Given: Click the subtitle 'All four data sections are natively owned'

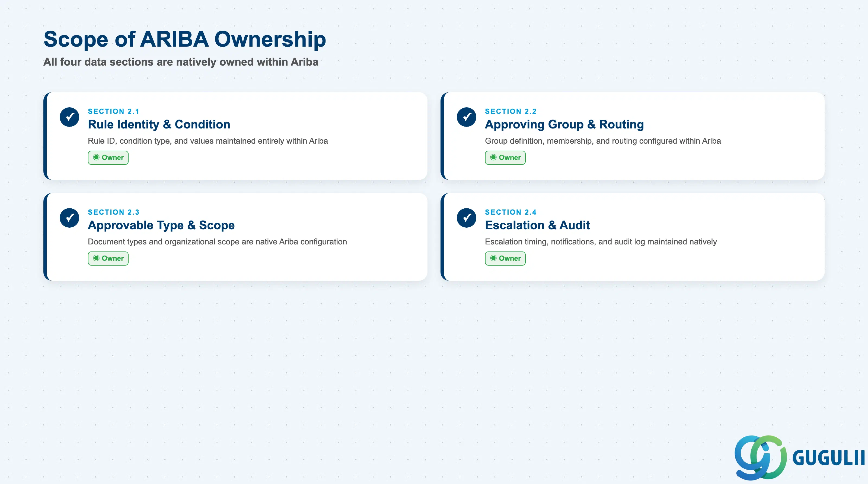Looking at the screenshot, I should [181, 62].
